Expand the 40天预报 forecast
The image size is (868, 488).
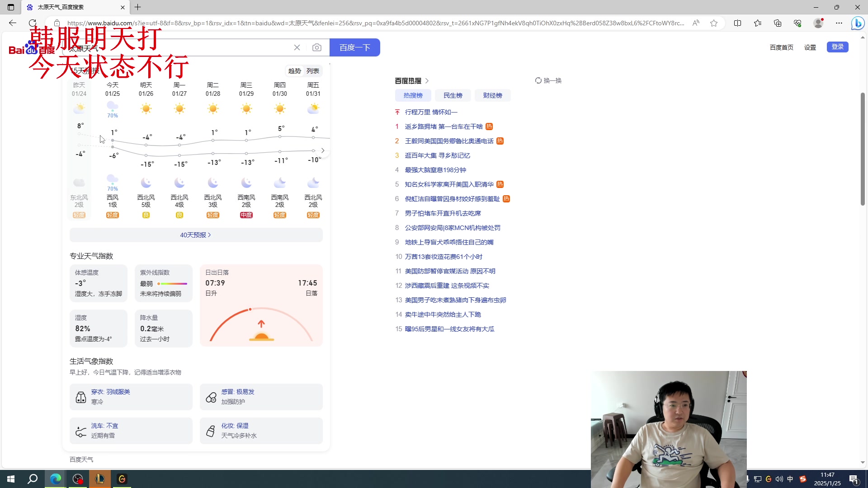196,235
